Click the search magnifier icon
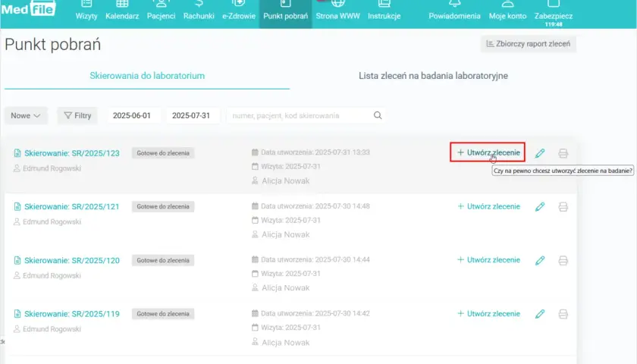 [378, 115]
